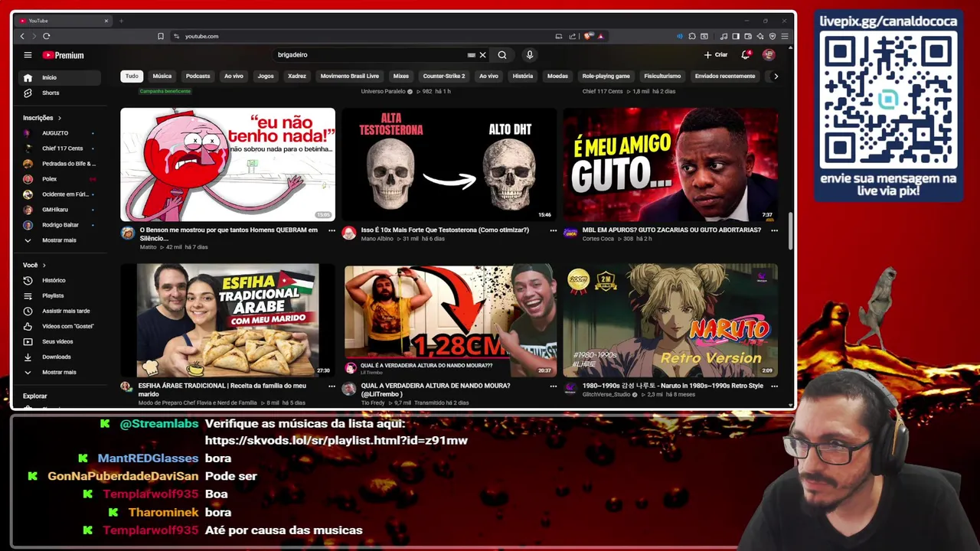This screenshot has width=980, height=551.
Task: Open the Brave Shields lion icon
Action: point(588,36)
